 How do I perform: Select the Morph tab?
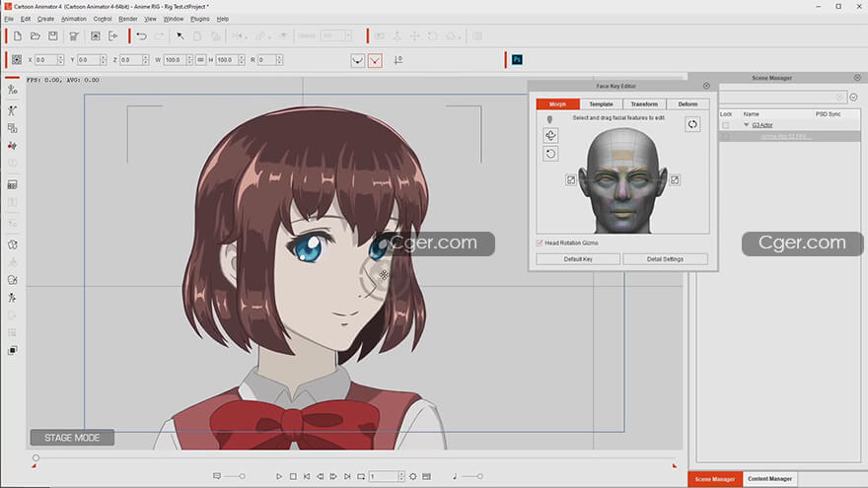[557, 105]
